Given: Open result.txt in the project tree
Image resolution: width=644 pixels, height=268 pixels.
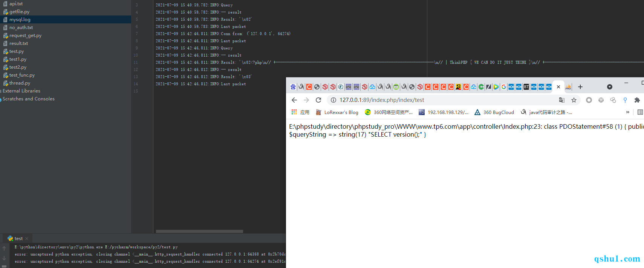Looking at the screenshot, I should (x=19, y=43).
